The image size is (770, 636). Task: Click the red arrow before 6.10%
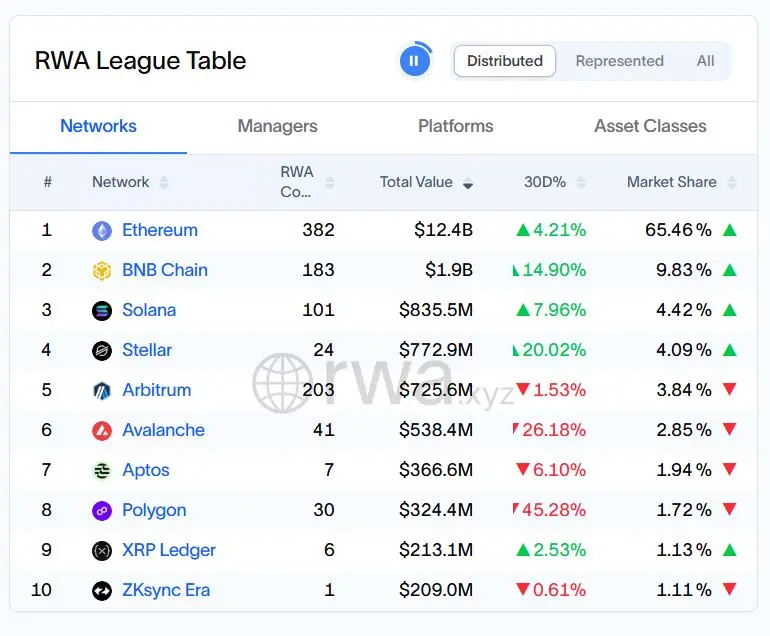click(x=523, y=470)
